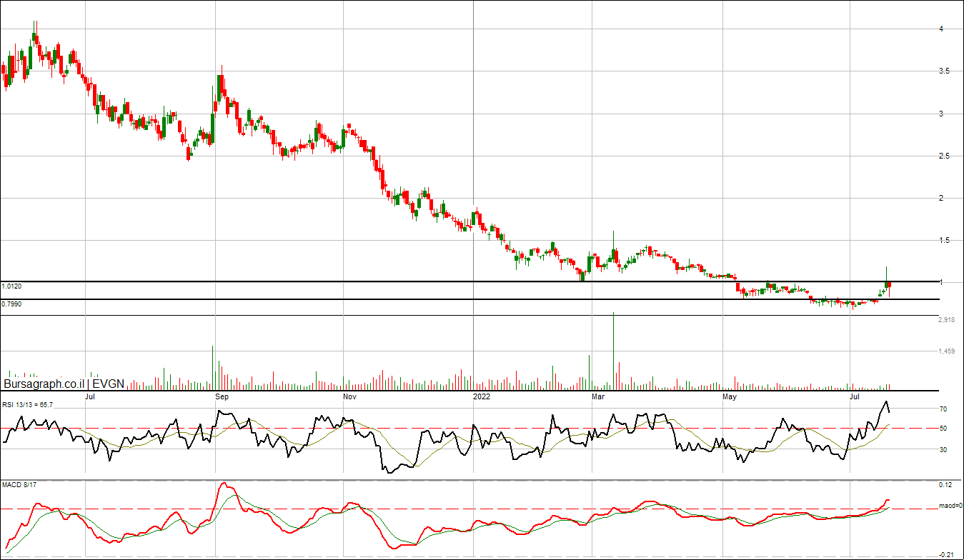Click the 1,459 volume axis value
This screenshot has height=560, width=964.
pos(947,351)
